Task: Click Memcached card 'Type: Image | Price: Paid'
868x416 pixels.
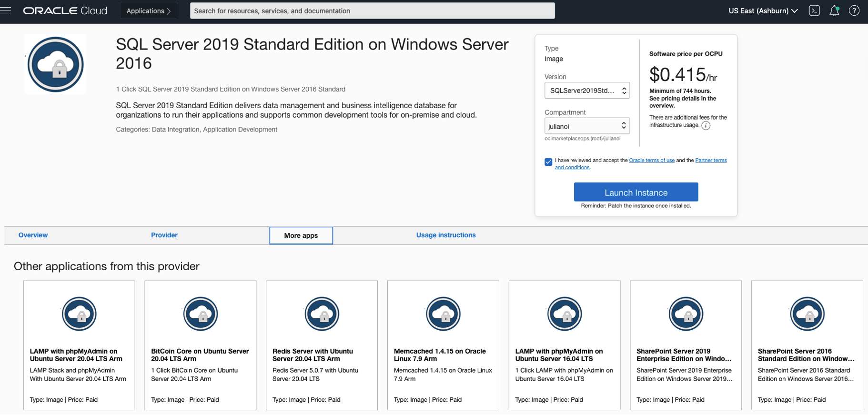Action: (428, 400)
